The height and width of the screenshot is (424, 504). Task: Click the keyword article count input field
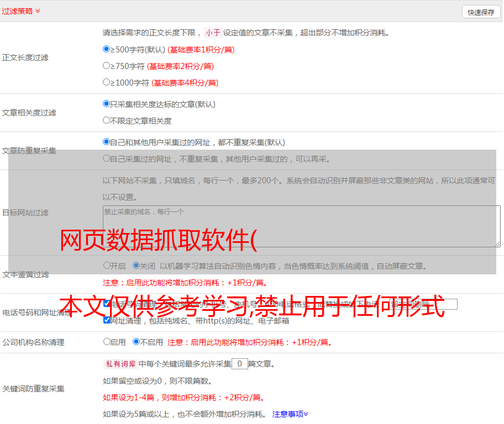239,364
